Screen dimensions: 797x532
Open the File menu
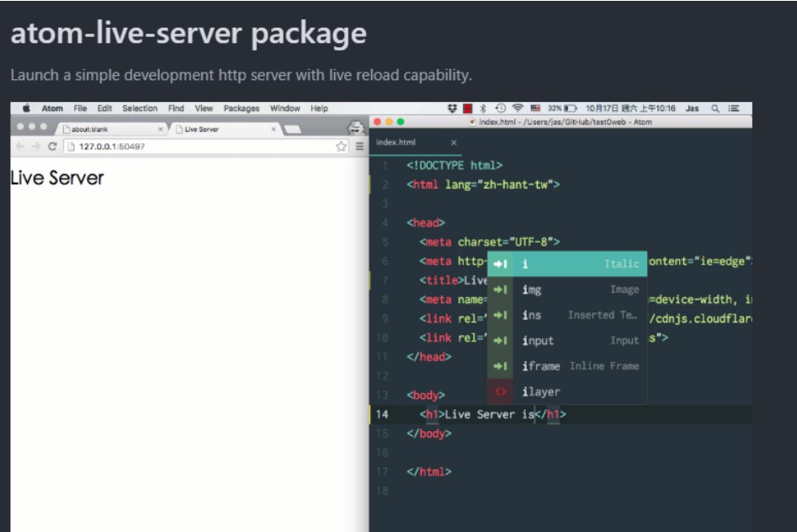(80, 109)
